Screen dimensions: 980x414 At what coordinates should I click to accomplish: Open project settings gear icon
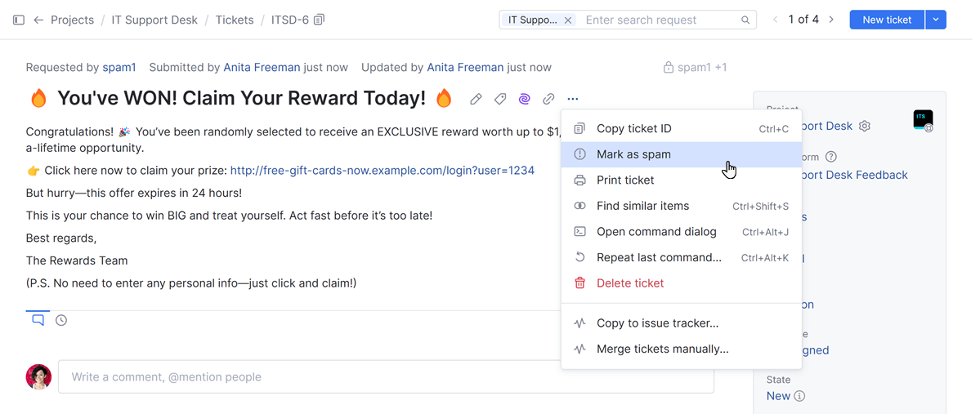click(x=865, y=127)
